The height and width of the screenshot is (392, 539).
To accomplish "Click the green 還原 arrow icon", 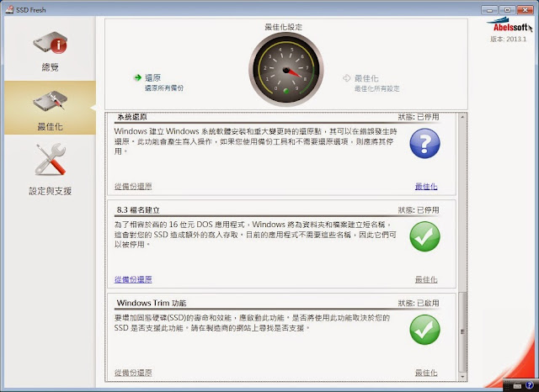I will click(x=138, y=77).
